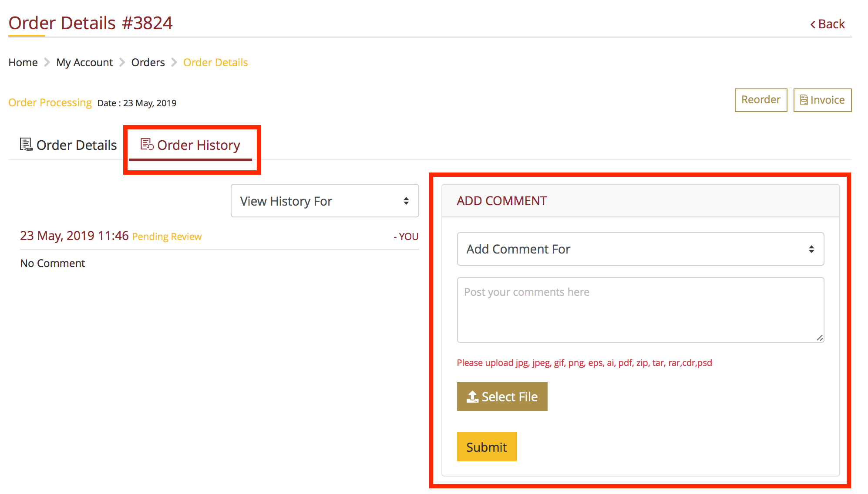The image size is (868, 494).
Task: Submit the comment form
Action: click(486, 447)
